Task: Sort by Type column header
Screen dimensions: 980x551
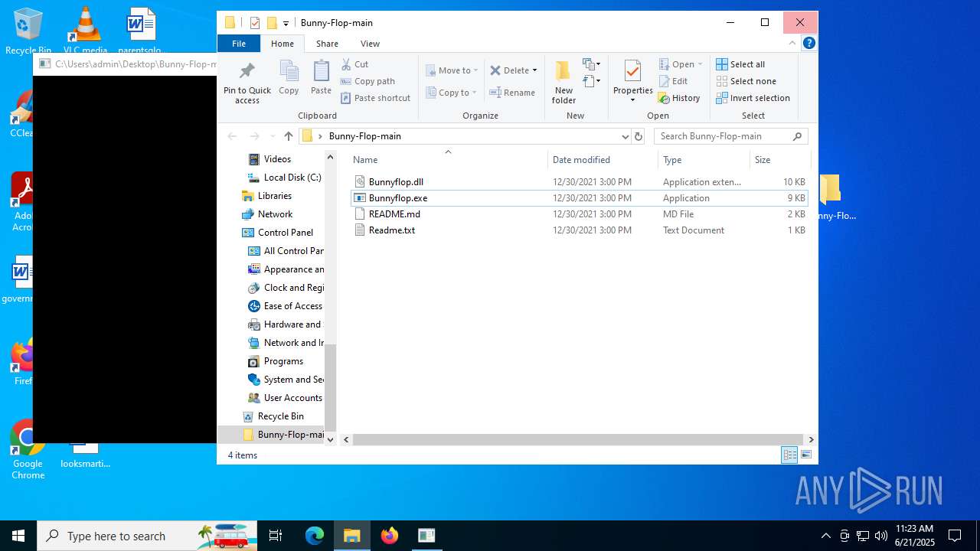Action: coord(704,160)
